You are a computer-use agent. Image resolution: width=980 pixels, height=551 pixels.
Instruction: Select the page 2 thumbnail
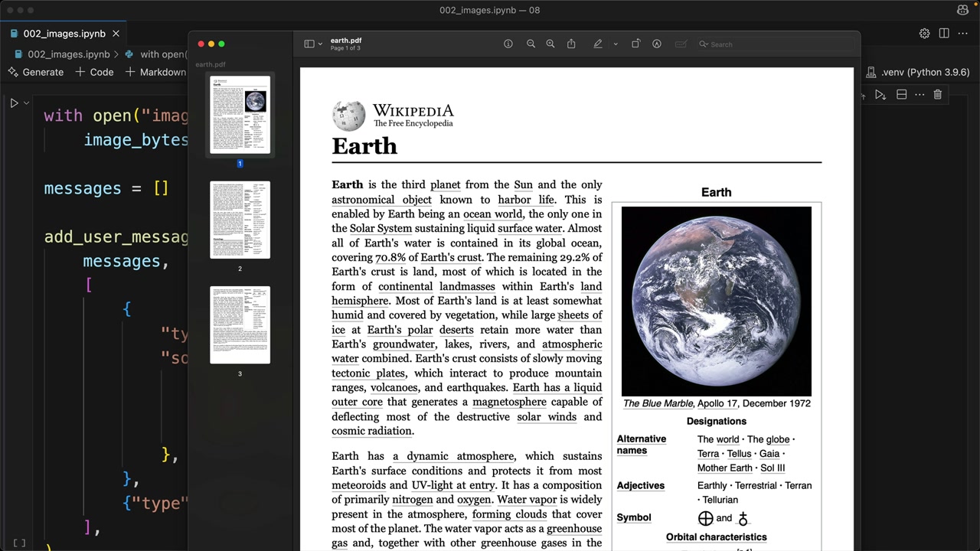tap(240, 220)
